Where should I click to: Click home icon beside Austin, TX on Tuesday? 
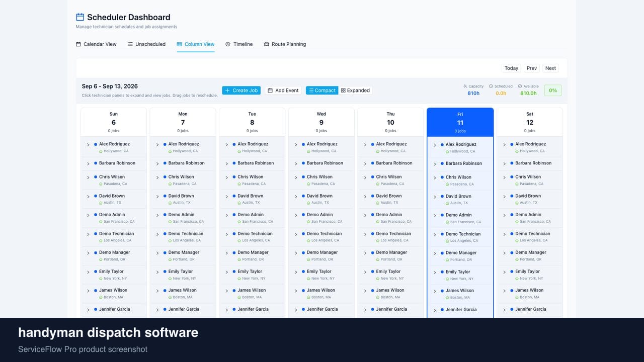(239, 203)
